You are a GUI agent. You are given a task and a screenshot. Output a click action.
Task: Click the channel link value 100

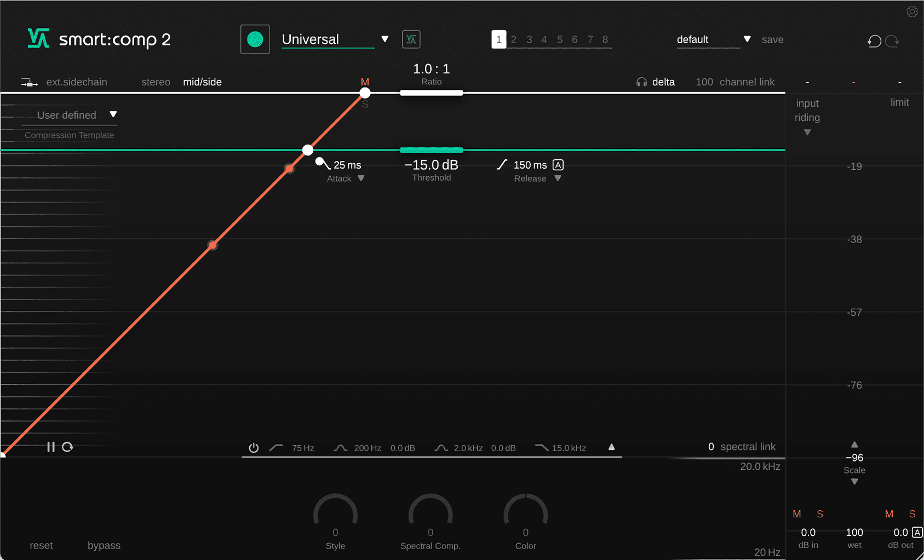click(704, 82)
